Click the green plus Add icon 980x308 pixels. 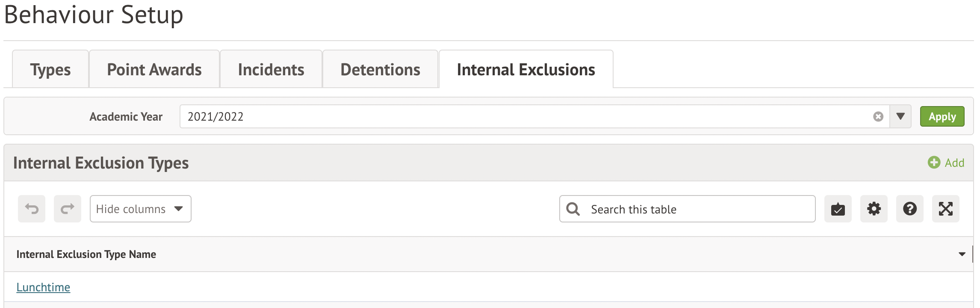[934, 163]
